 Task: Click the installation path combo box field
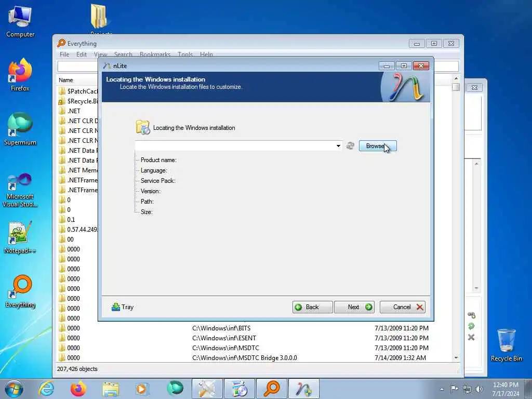pos(238,146)
